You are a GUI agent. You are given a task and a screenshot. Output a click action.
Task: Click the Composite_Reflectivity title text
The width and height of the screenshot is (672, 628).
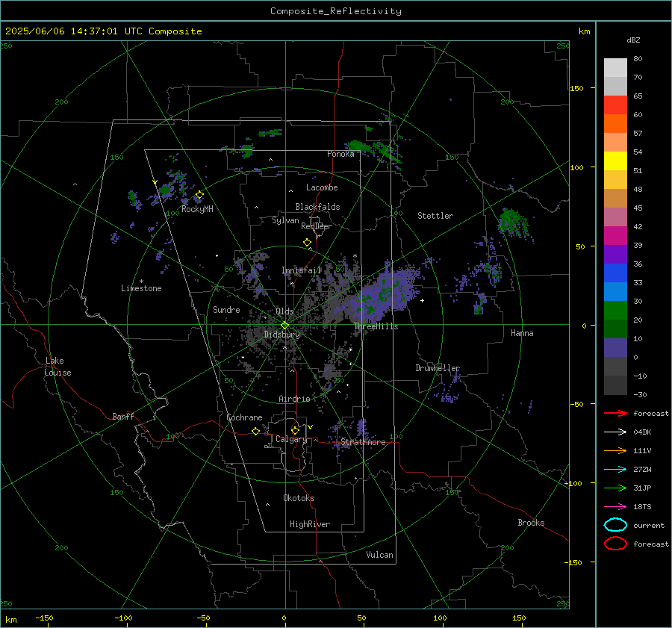click(336, 11)
